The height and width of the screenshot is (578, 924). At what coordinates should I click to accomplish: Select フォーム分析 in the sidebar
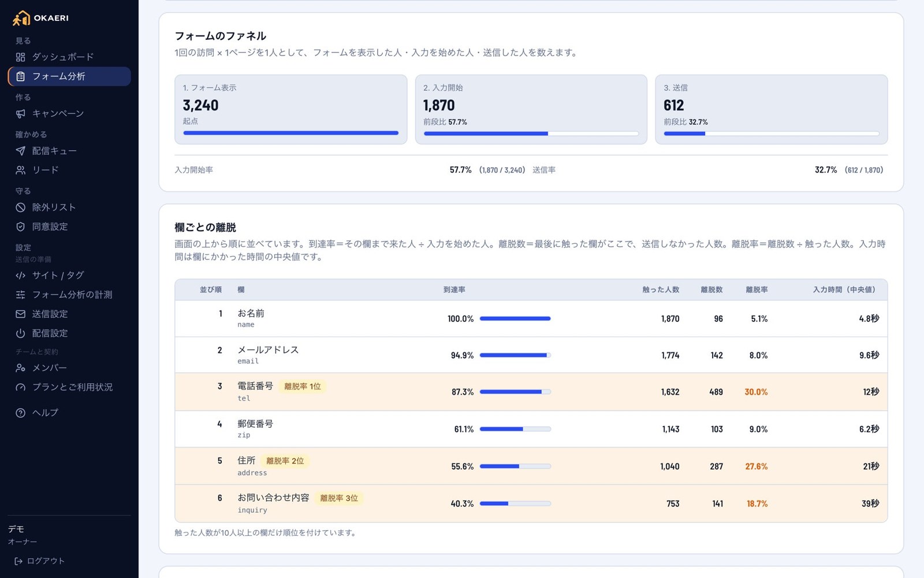[69, 76]
